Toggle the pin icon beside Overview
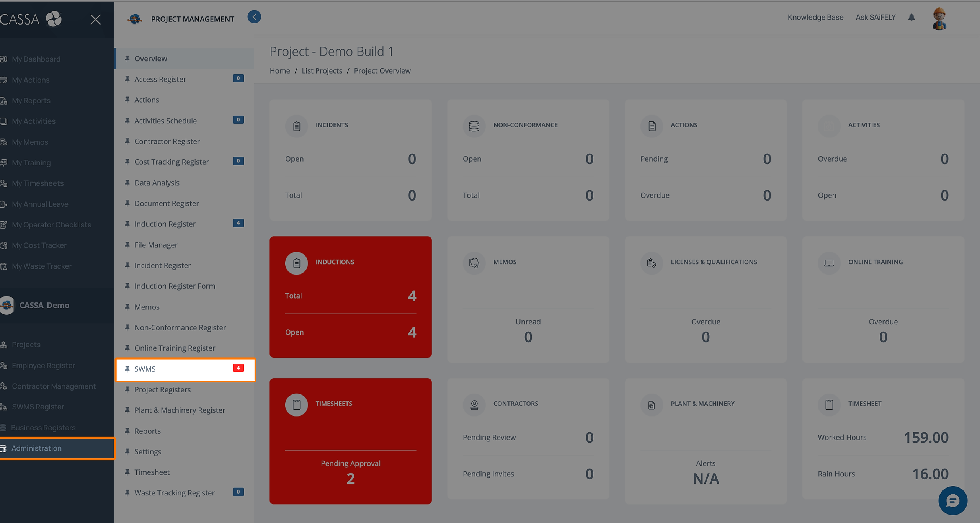 (x=127, y=59)
